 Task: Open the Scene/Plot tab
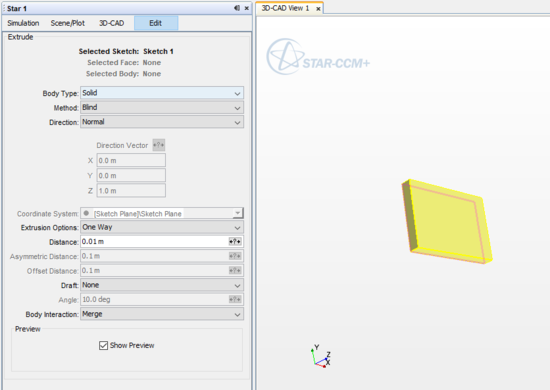(x=68, y=23)
